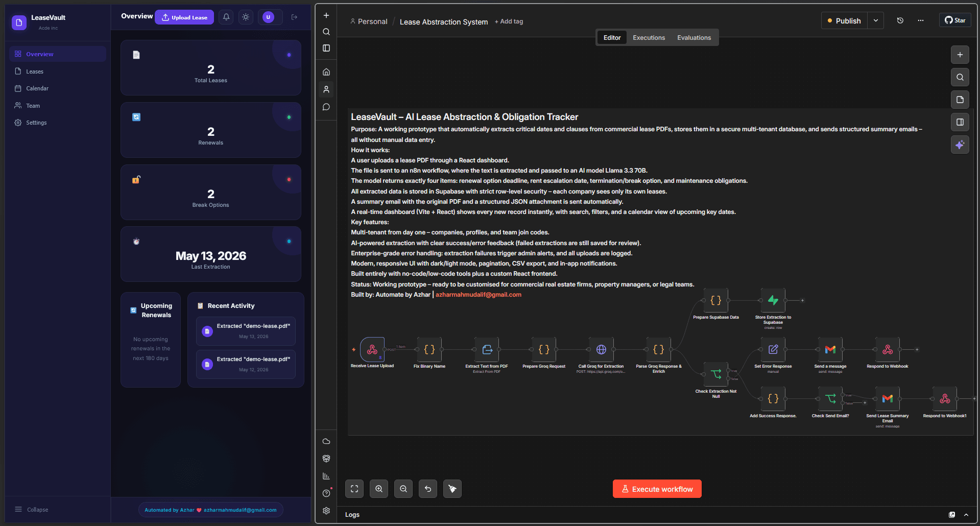Select the Extract Text from PDF node
The width and height of the screenshot is (980, 526).
[x=487, y=349]
